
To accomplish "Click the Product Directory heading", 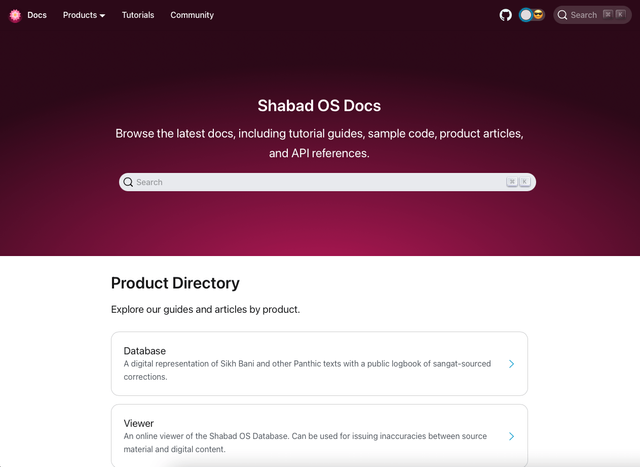I will click(175, 283).
